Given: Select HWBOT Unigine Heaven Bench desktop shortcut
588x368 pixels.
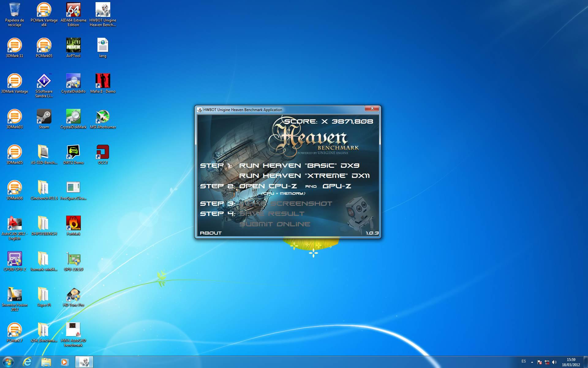Looking at the screenshot, I should 103,15.
